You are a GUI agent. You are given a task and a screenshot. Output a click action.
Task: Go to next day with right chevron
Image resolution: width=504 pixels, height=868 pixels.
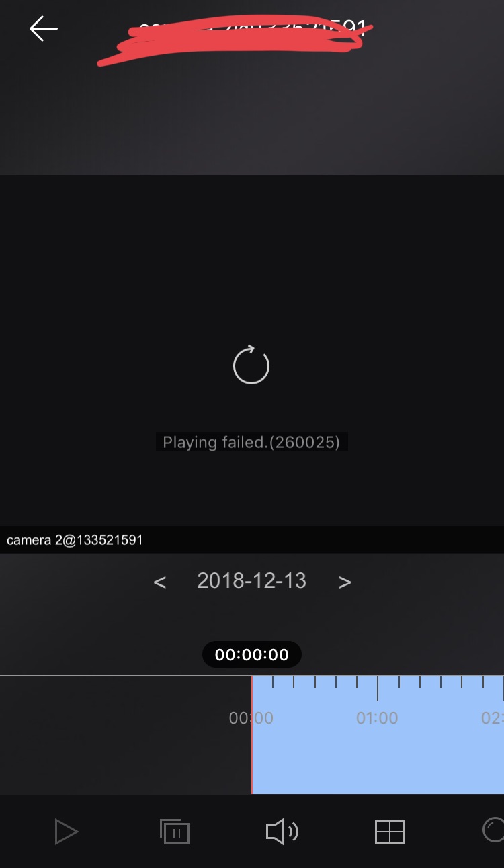[345, 582]
